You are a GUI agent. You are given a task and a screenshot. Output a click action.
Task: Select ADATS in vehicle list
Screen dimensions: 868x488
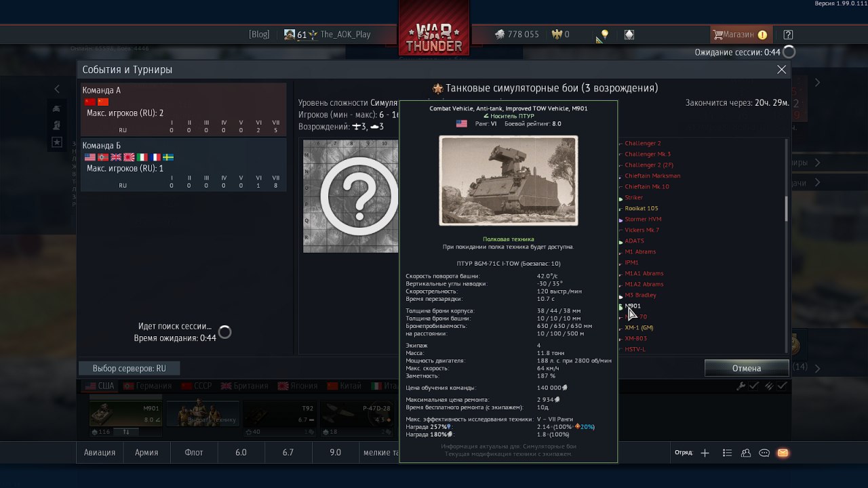[634, 241]
